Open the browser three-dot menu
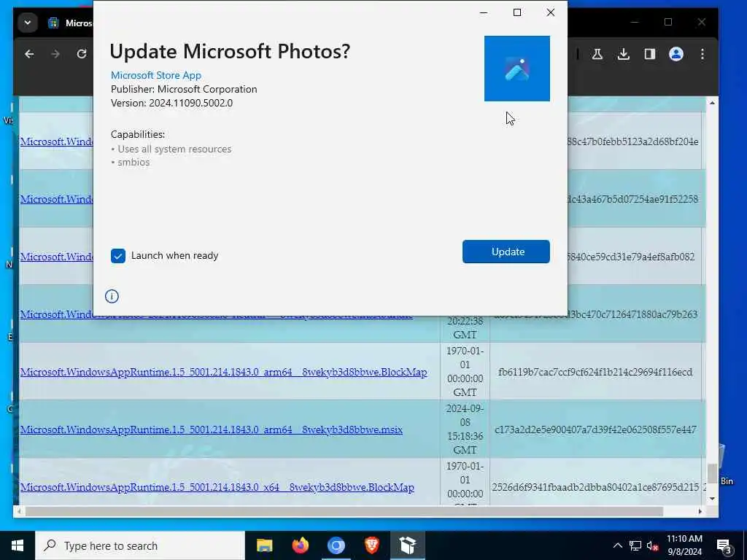747x560 pixels. coord(703,54)
